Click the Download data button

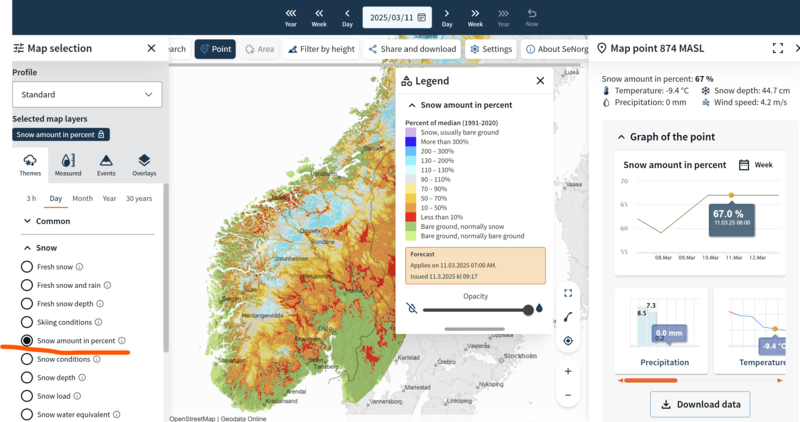pos(700,404)
